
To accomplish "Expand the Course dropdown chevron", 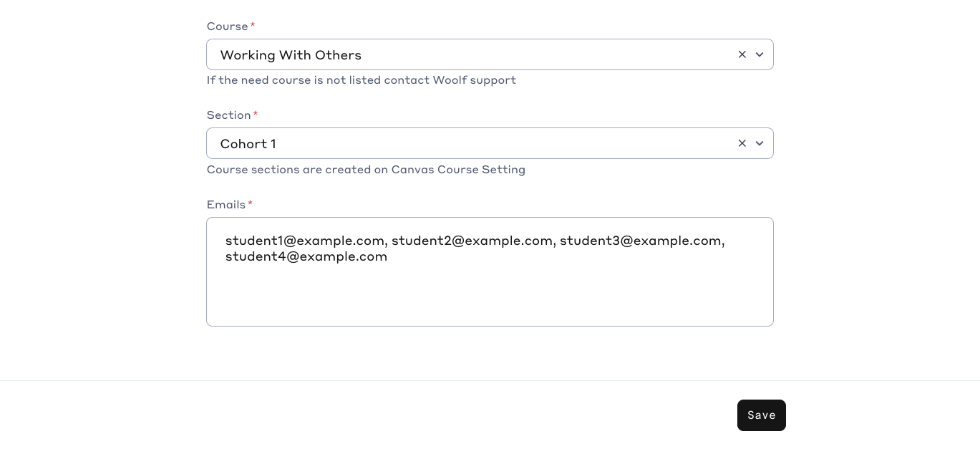I will (x=760, y=54).
